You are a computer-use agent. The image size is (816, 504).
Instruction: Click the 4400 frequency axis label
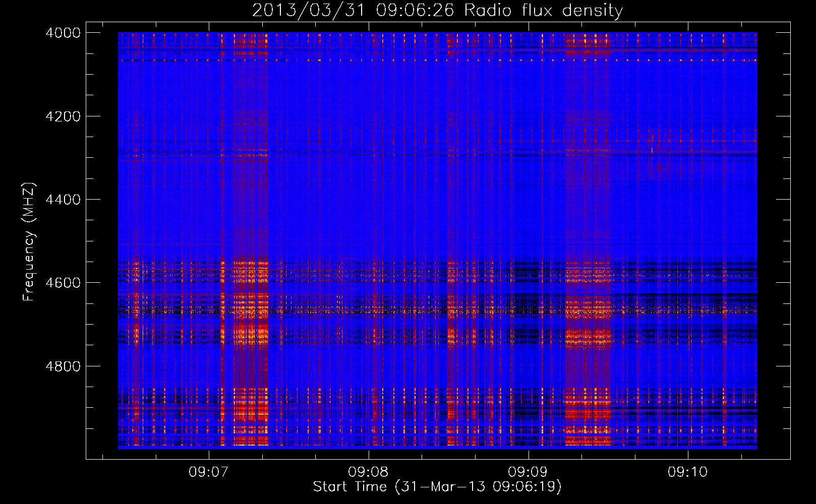tap(63, 200)
